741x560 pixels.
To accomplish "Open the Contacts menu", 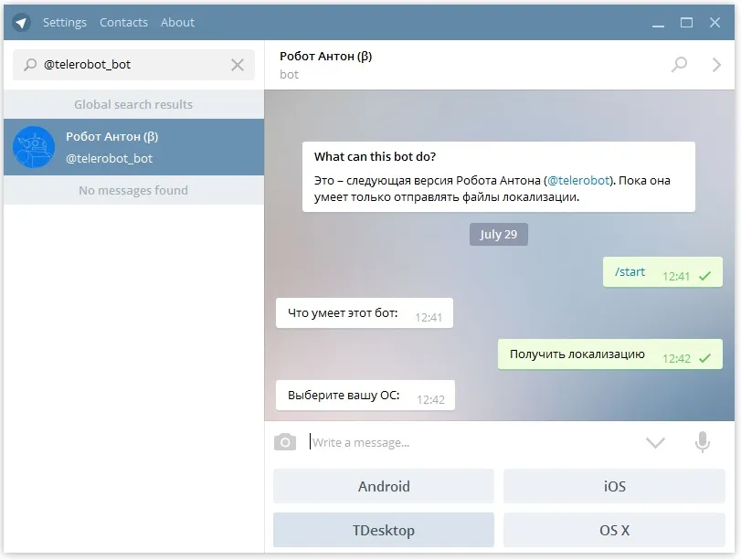I will tap(124, 22).
